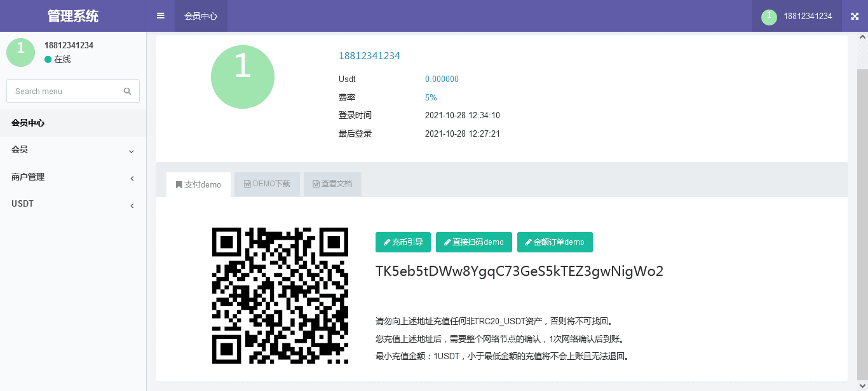Click the 18812341234 profile link

tap(369, 56)
